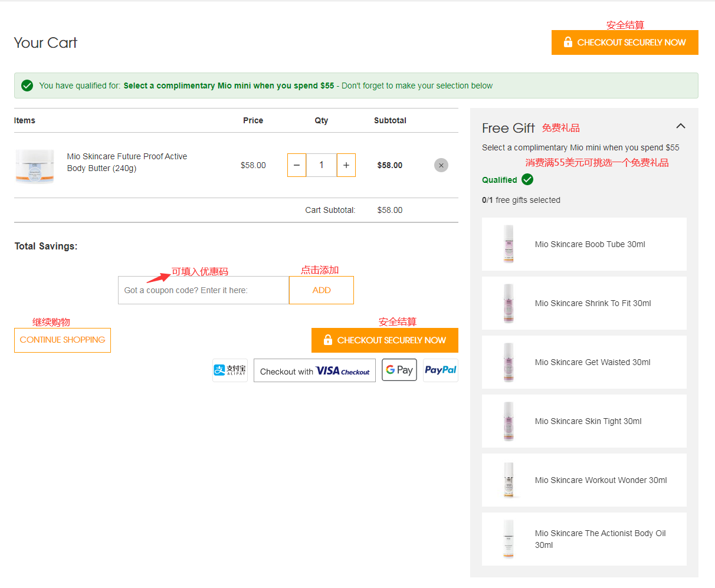The image size is (715, 588).
Task: Choose Shrink To Fit 30ml free gift
Action: [x=584, y=303]
